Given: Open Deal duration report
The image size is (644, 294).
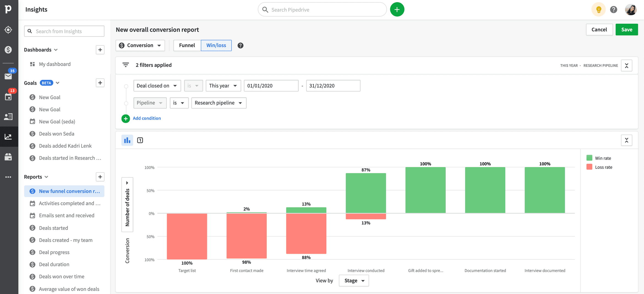Looking at the screenshot, I should 54,264.
